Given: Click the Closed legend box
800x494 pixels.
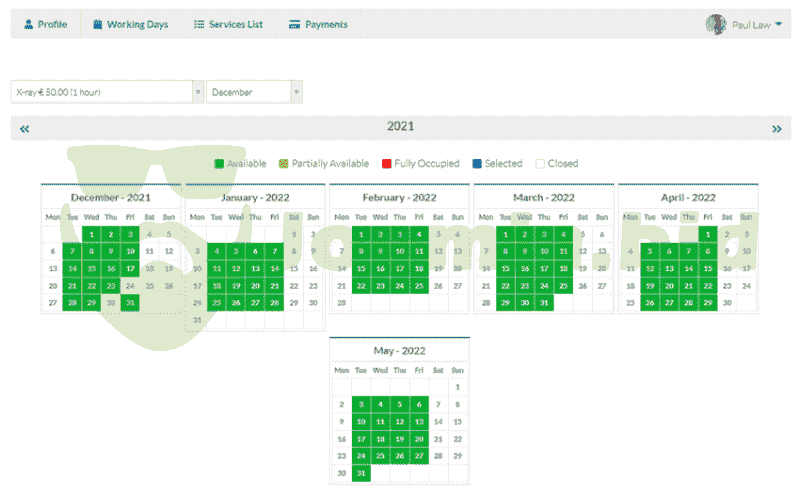Looking at the screenshot, I should click(x=540, y=164).
